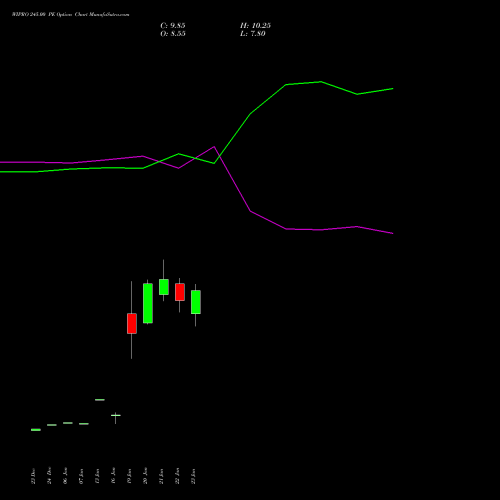Click the "07 Jan" date axis label
Viewport: 500px width, 500px height.
coord(81,476)
